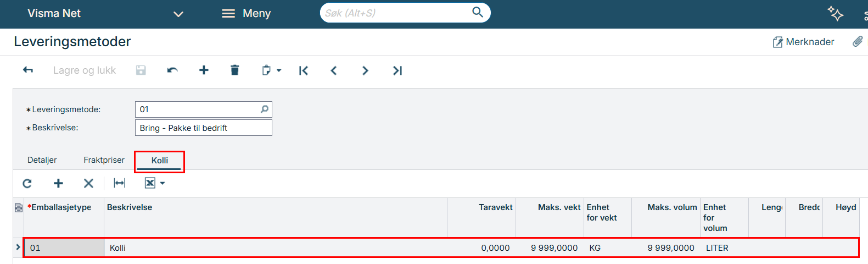Viewport: 868px width, 264px height.
Task: Click the undo icon in the main toolbar
Action: (172, 70)
